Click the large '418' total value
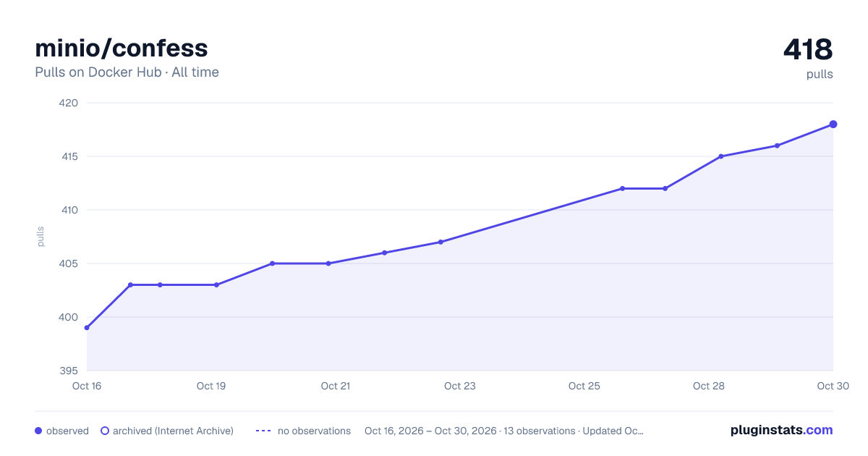Screen dimensions: 868x456 coord(808,49)
